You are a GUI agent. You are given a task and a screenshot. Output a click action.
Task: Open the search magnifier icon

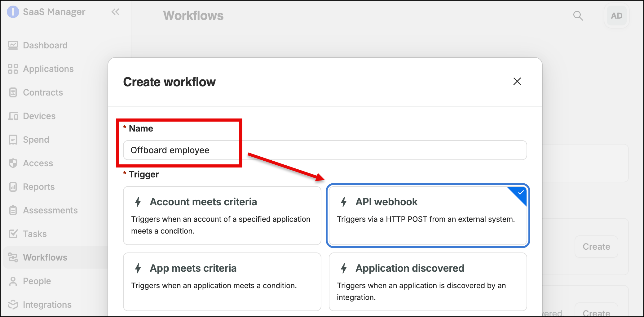point(578,16)
